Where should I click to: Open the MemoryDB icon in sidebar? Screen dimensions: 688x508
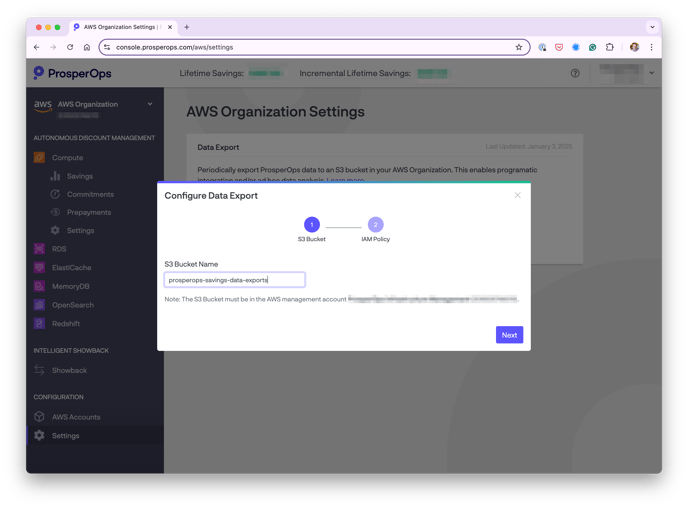39,286
